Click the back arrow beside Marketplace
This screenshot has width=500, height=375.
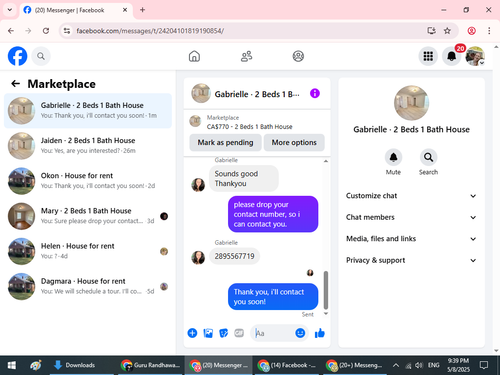16,84
